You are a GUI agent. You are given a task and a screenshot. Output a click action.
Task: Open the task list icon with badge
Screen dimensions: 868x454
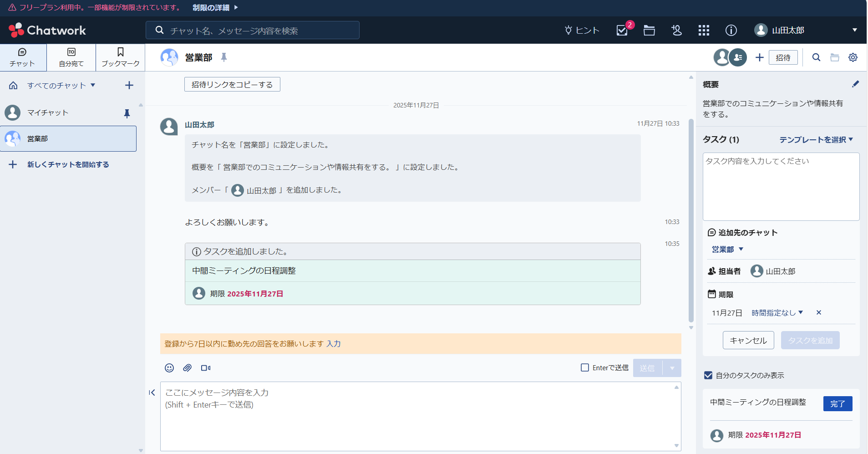click(623, 30)
